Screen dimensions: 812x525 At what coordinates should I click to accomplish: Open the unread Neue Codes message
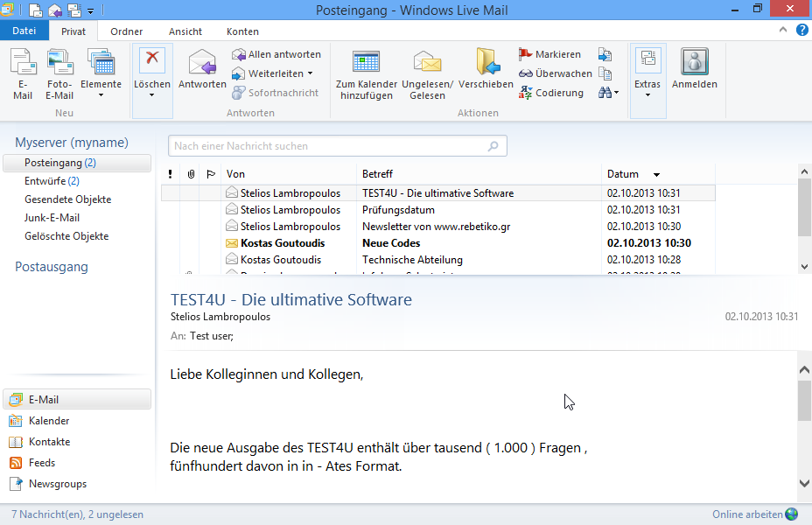click(x=438, y=243)
